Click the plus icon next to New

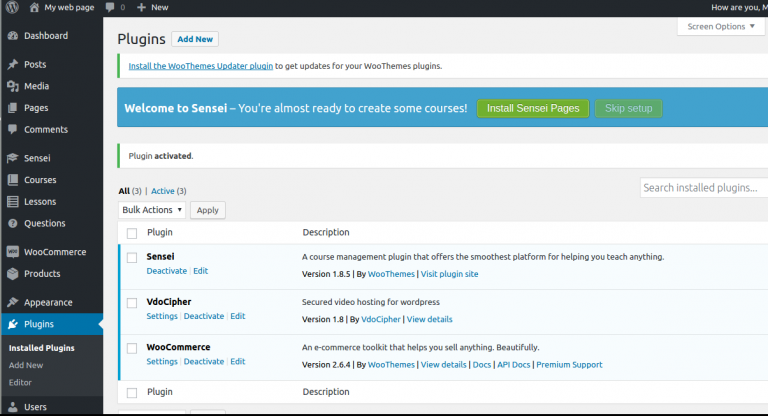[141, 7]
